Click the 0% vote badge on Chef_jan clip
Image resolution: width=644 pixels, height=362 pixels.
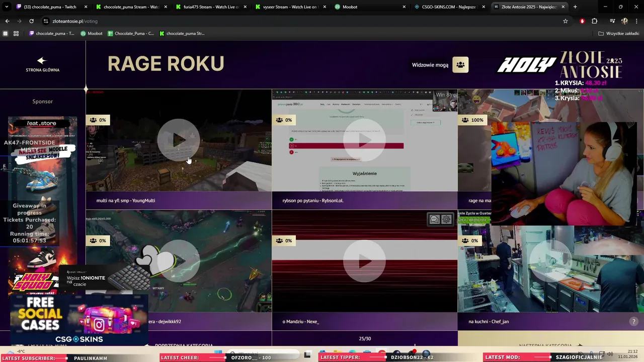[470, 241]
